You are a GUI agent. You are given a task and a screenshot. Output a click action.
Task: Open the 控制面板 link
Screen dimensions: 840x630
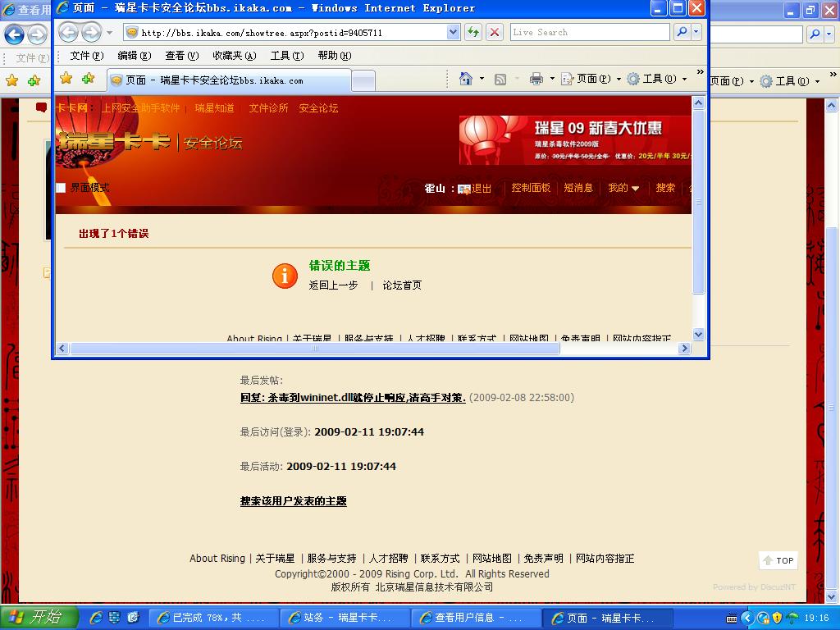(x=531, y=188)
